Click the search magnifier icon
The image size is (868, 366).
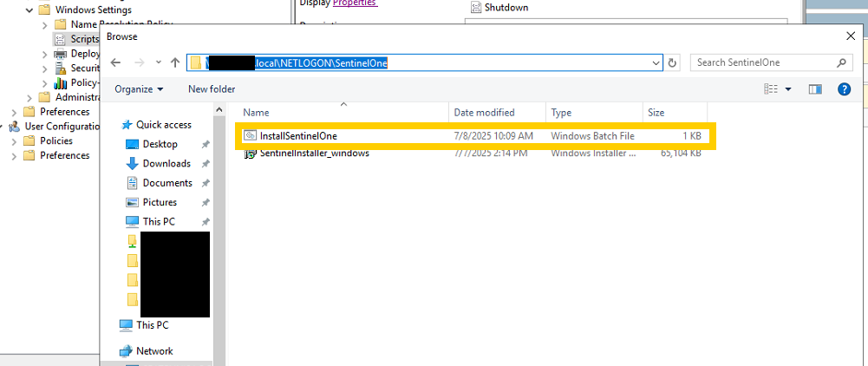(840, 62)
